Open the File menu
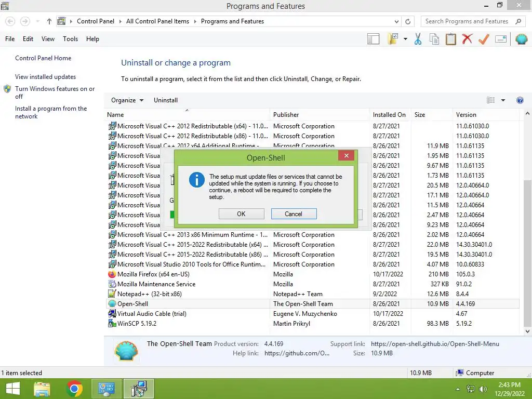Screen dimensions: 532x399 click(x=10, y=39)
